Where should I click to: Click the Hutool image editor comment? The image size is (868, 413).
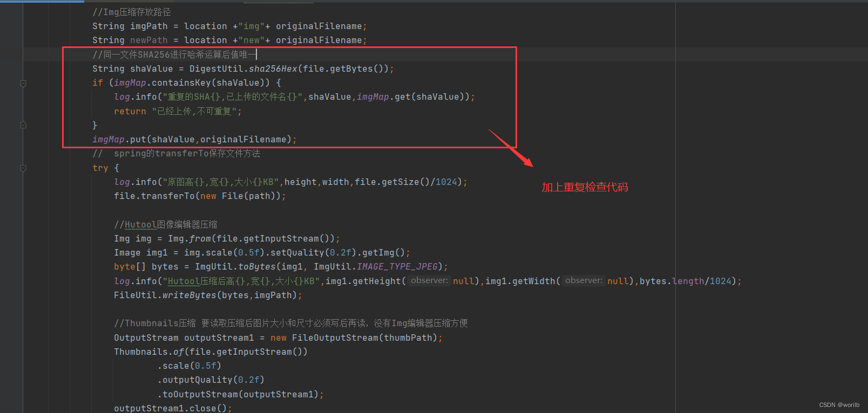[166, 224]
